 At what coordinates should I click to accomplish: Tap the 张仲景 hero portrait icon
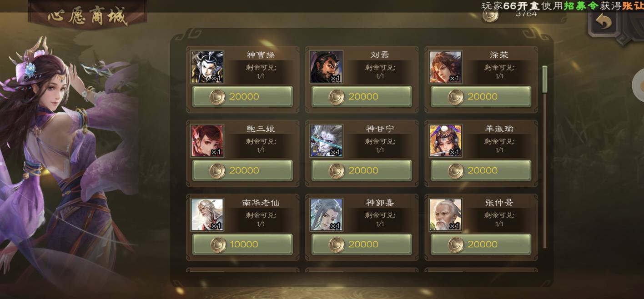tap(446, 214)
